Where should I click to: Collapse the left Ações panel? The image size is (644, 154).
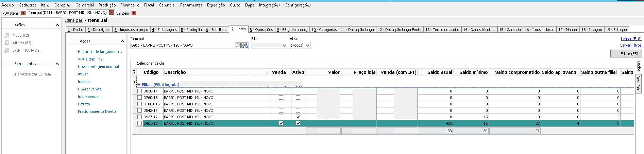pyautogui.click(x=57, y=25)
